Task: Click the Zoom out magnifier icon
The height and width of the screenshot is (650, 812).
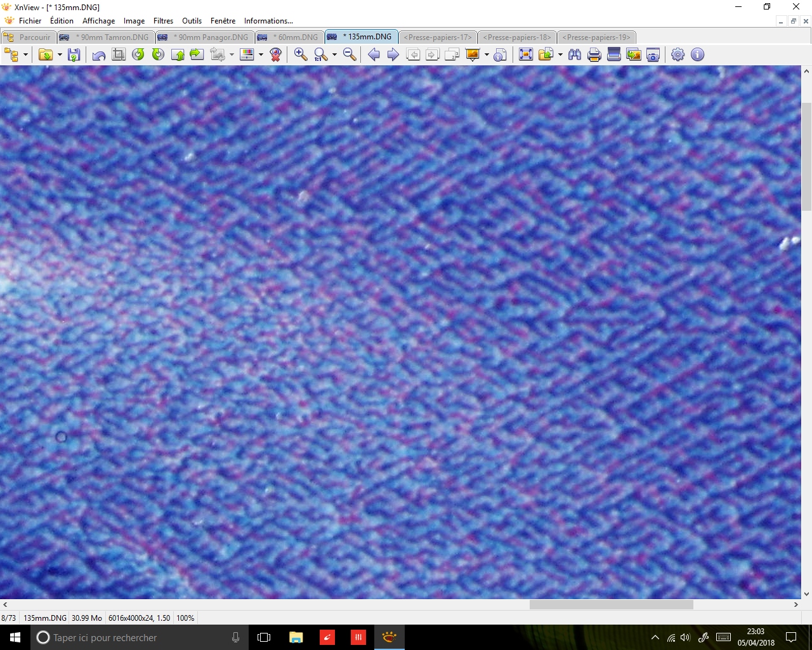Action: click(x=350, y=55)
